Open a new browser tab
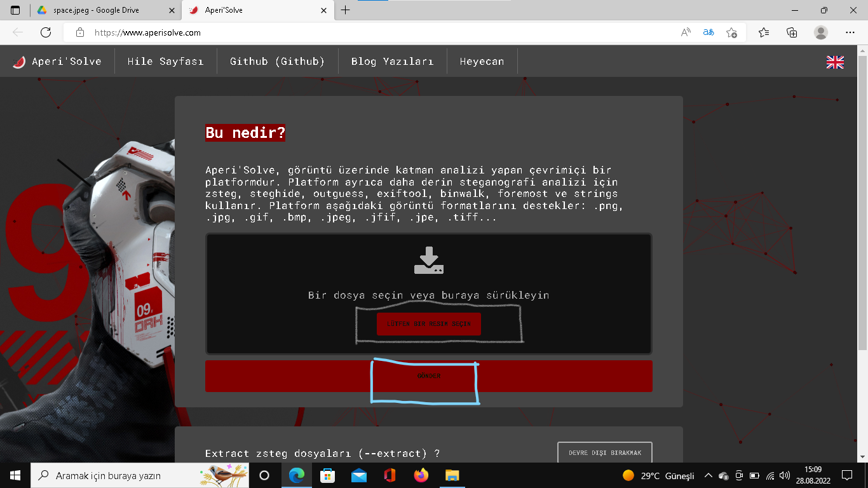 pyautogui.click(x=345, y=10)
